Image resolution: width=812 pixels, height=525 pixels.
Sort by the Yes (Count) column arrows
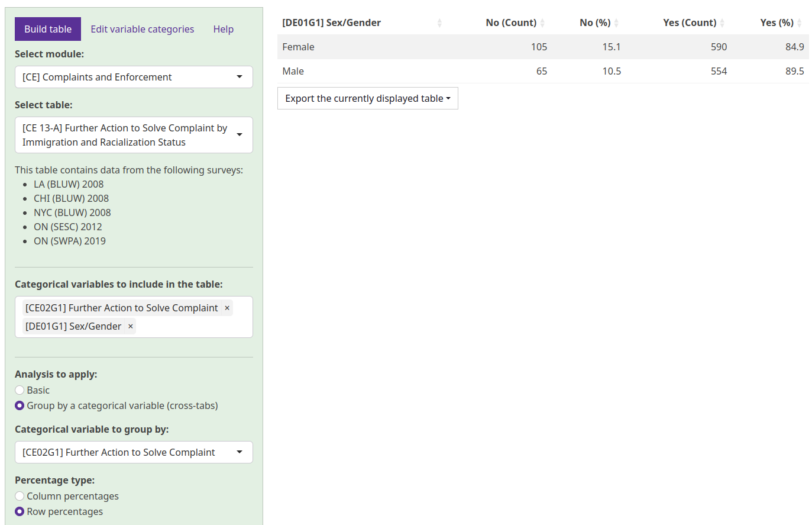click(x=722, y=22)
